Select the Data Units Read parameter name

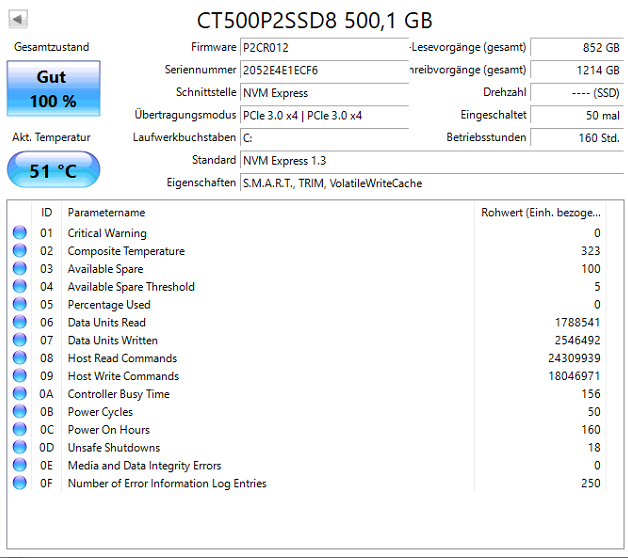107,322
